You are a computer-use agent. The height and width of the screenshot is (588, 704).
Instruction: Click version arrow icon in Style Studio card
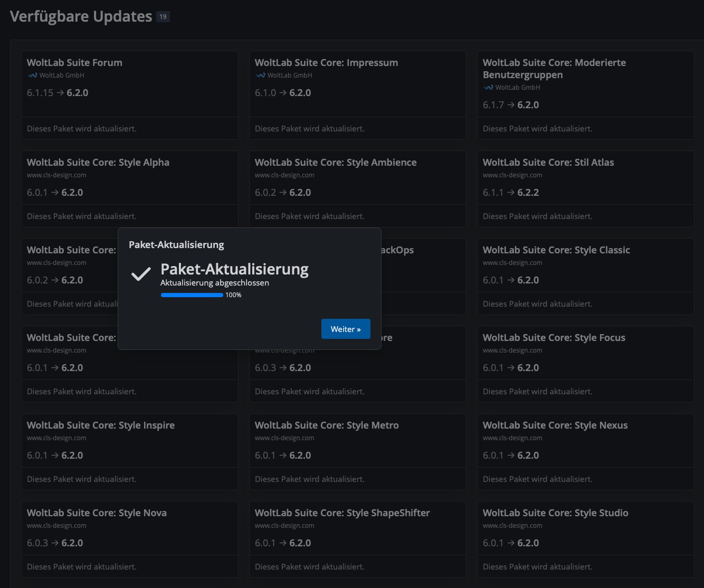click(x=510, y=543)
